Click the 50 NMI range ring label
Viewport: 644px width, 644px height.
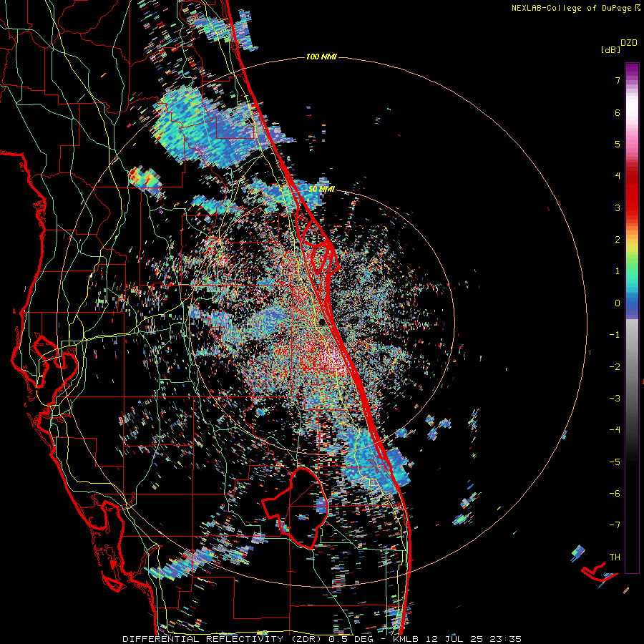click(321, 189)
